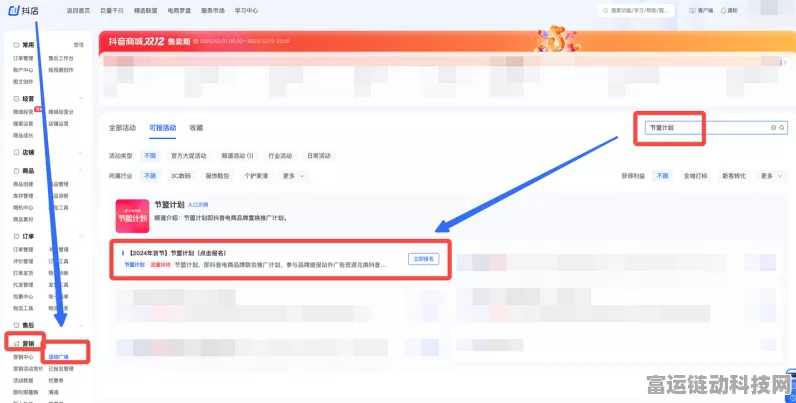Image resolution: width=796 pixels, height=403 pixels.
Task: Clear the 节盟计划 search text with the clear icon
Action: (774, 128)
